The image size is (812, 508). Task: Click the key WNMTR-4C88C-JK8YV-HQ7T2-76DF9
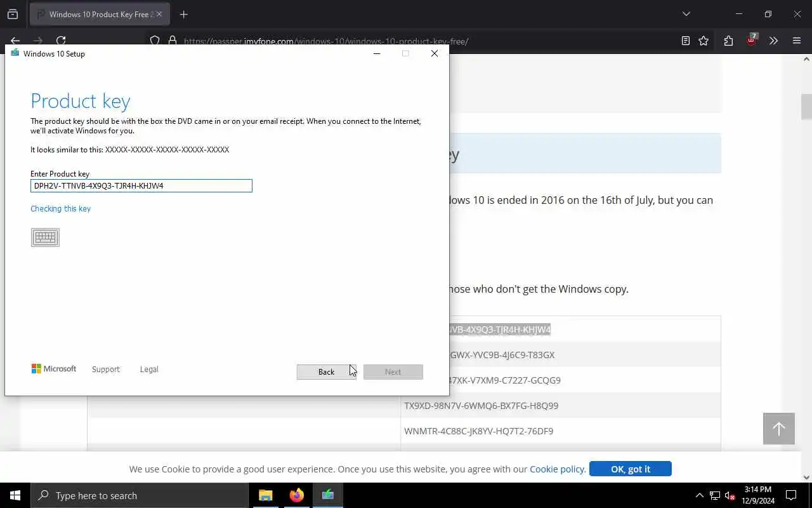[479, 431]
